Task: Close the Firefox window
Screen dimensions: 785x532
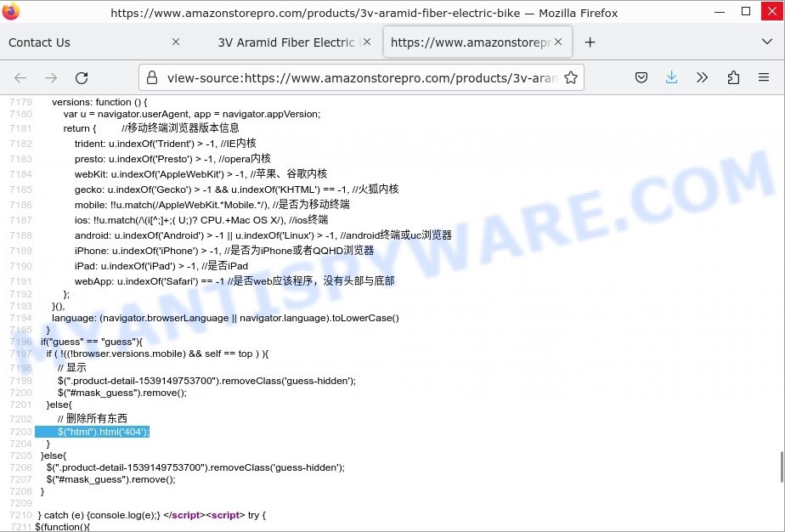Action: click(x=772, y=12)
